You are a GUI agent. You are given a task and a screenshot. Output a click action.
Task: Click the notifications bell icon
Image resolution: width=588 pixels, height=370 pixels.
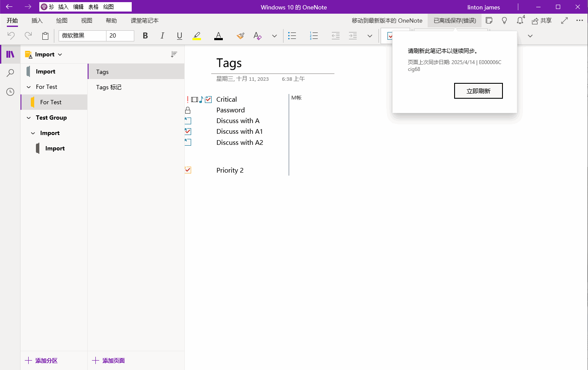520,21
